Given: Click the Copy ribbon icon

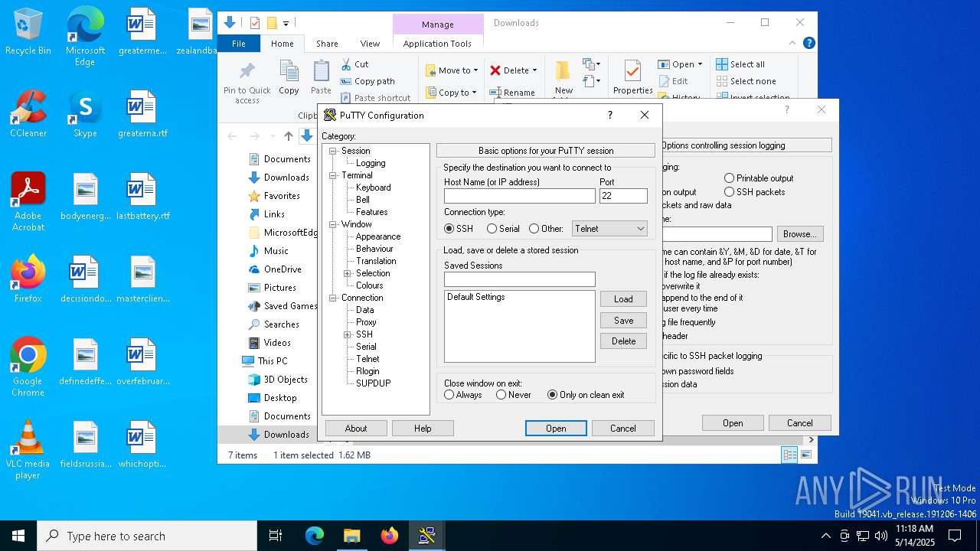Looking at the screenshot, I should click(289, 78).
